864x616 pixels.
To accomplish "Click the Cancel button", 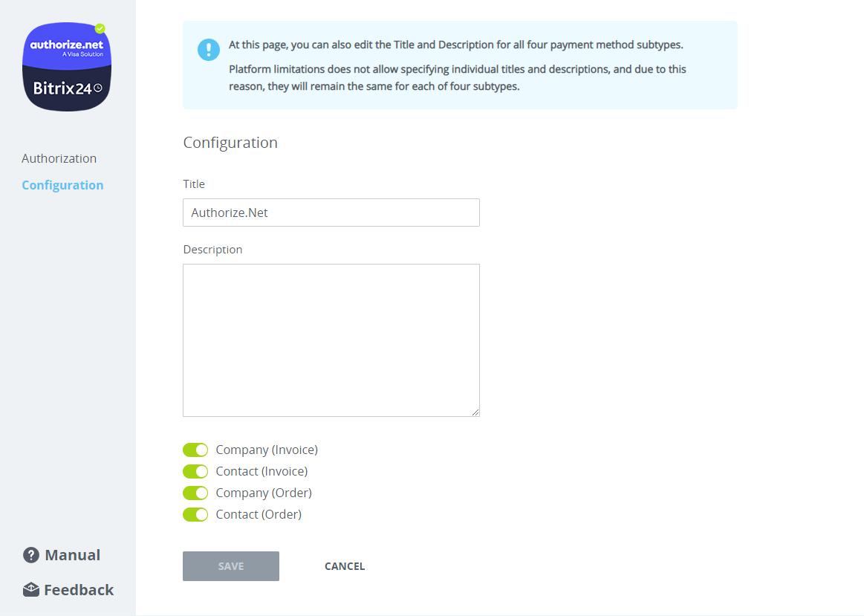I will coord(345,566).
